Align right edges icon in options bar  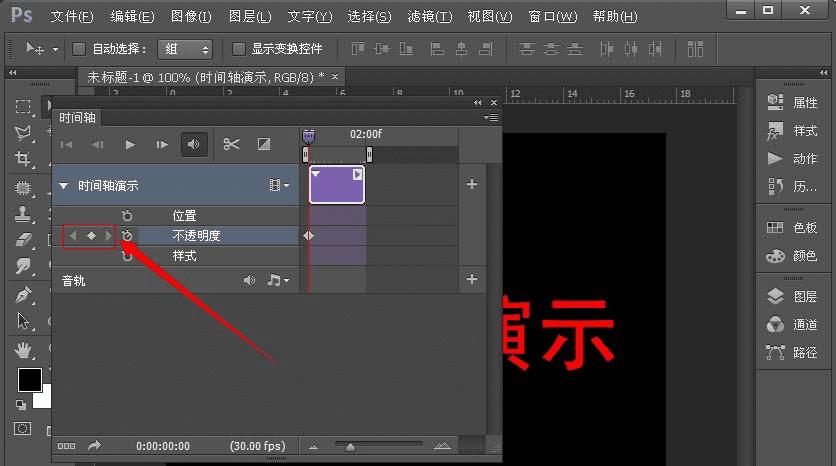(x=486, y=49)
